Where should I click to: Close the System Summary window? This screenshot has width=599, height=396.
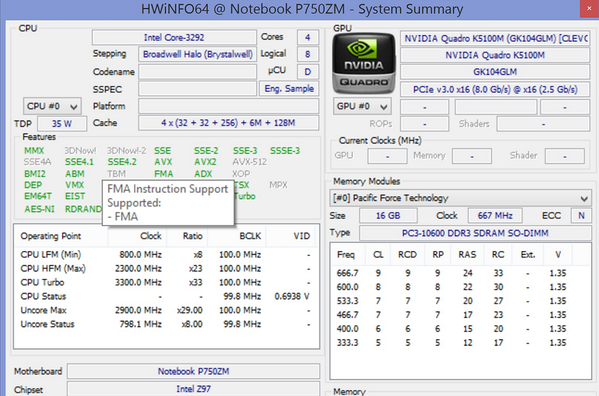click(589, 8)
